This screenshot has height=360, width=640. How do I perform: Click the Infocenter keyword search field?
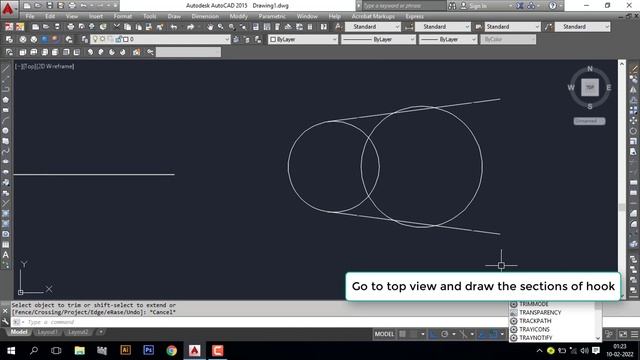pyautogui.click(x=404, y=6)
